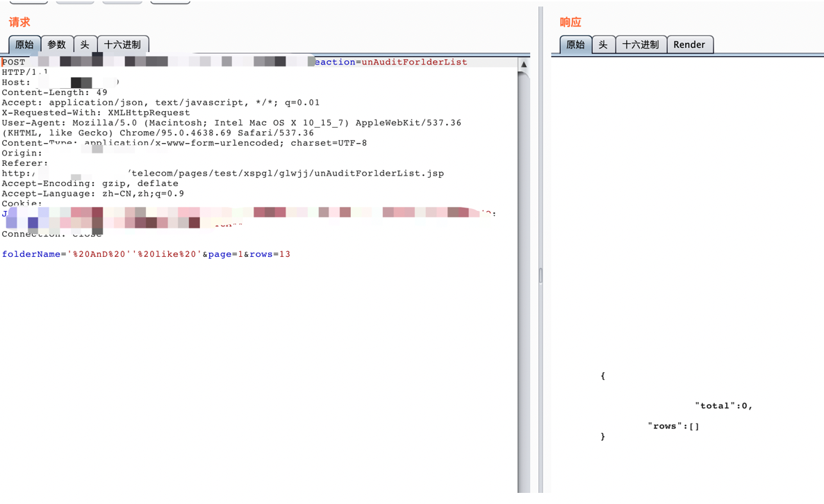Open the Render tab in response panel
The width and height of the screenshot is (824, 504).
coord(689,44)
